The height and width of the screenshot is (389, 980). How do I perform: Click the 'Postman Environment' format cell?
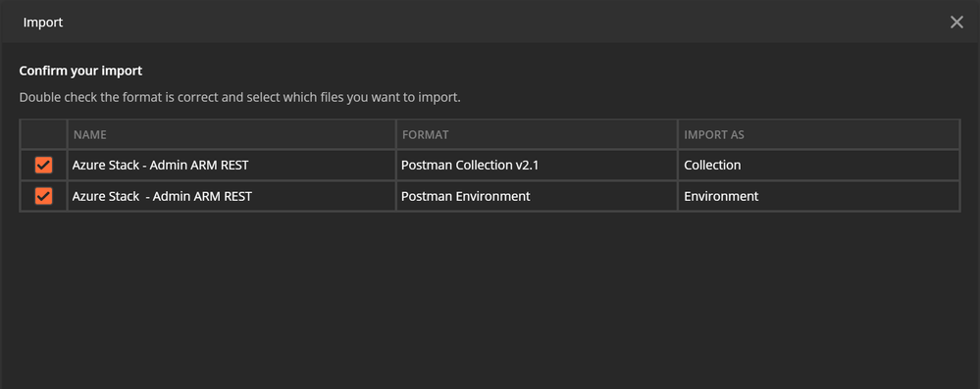click(537, 197)
